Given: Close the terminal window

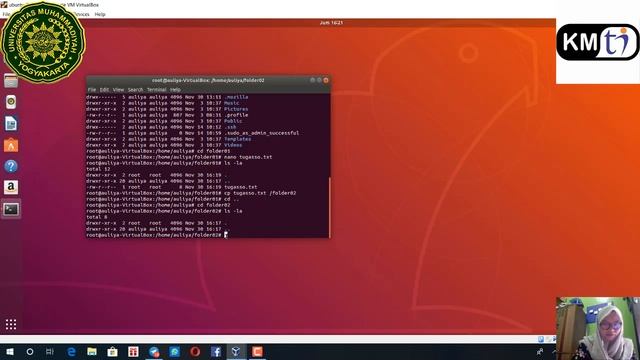Looking at the screenshot, I should pyautogui.click(x=326, y=80).
